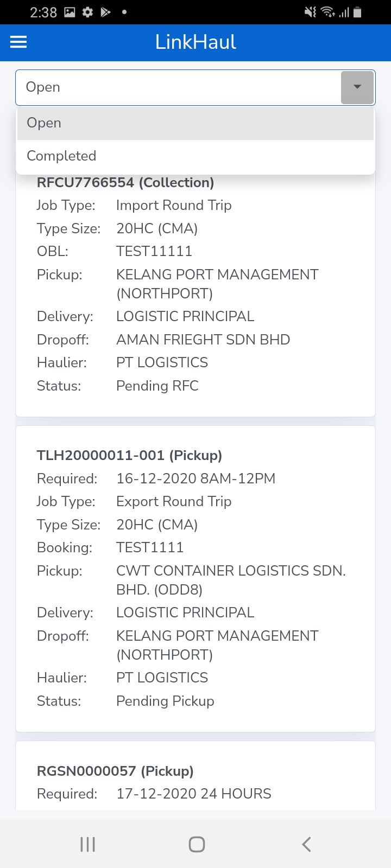Viewport: 391px width, 868px height.
Task: Tap the battery indicator icon
Action: coord(357,12)
